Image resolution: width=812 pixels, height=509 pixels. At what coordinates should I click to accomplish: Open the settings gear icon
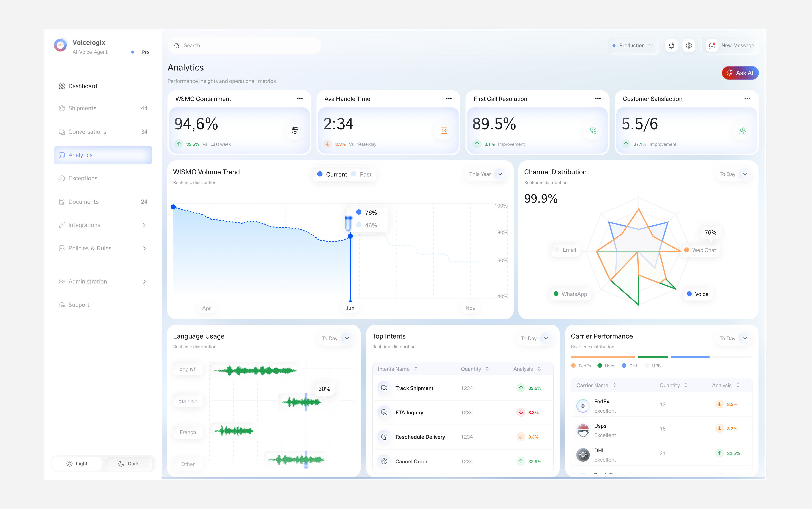click(689, 45)
